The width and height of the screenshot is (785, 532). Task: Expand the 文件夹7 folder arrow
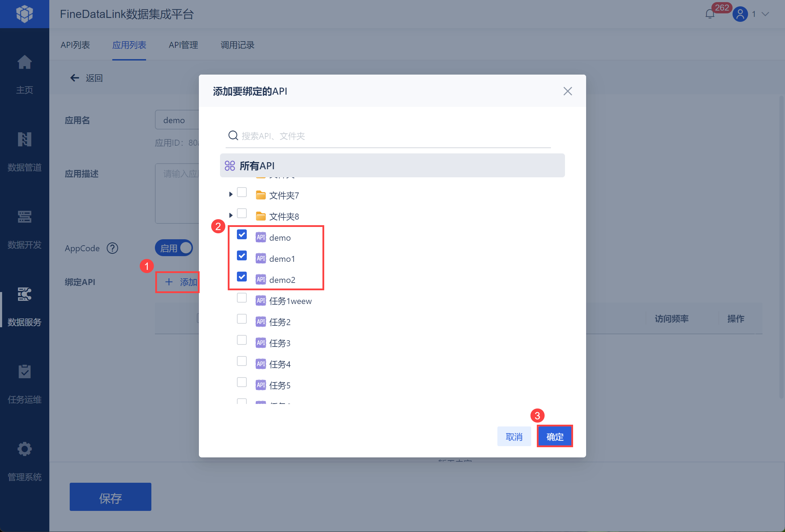coord(231,194)
